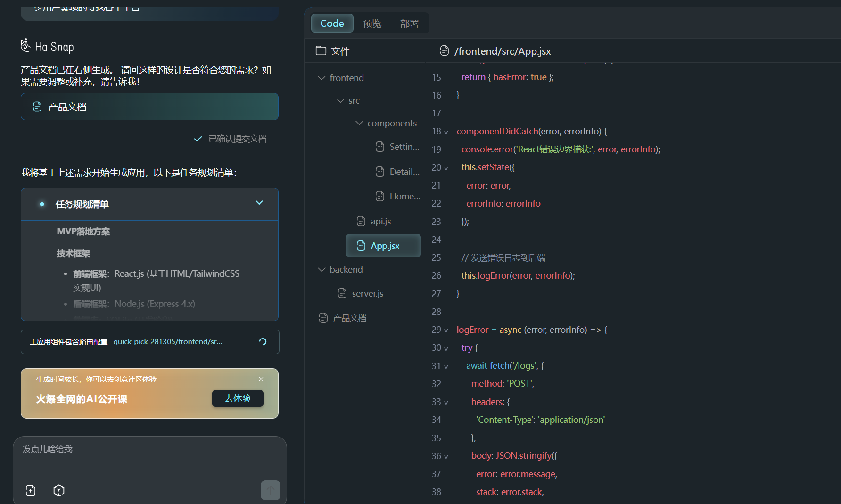The width and height of the screenshot is (841, 504).
Task: Fold code at line 29 logError
Action: pos(446,330)
